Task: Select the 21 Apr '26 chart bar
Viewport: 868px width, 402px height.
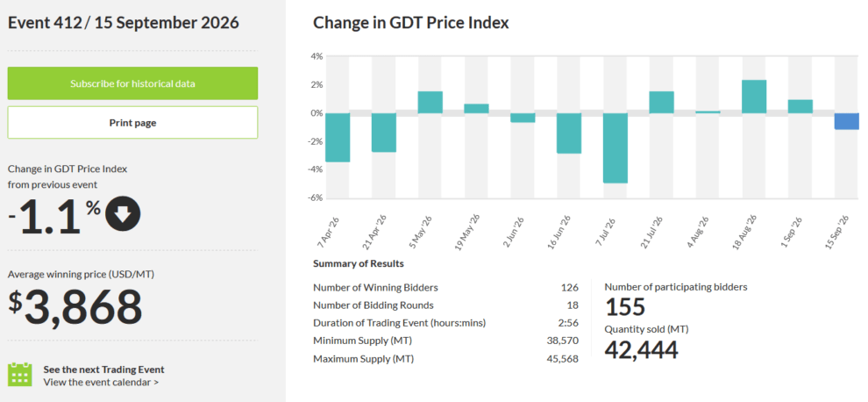Action: coord(384,133)
